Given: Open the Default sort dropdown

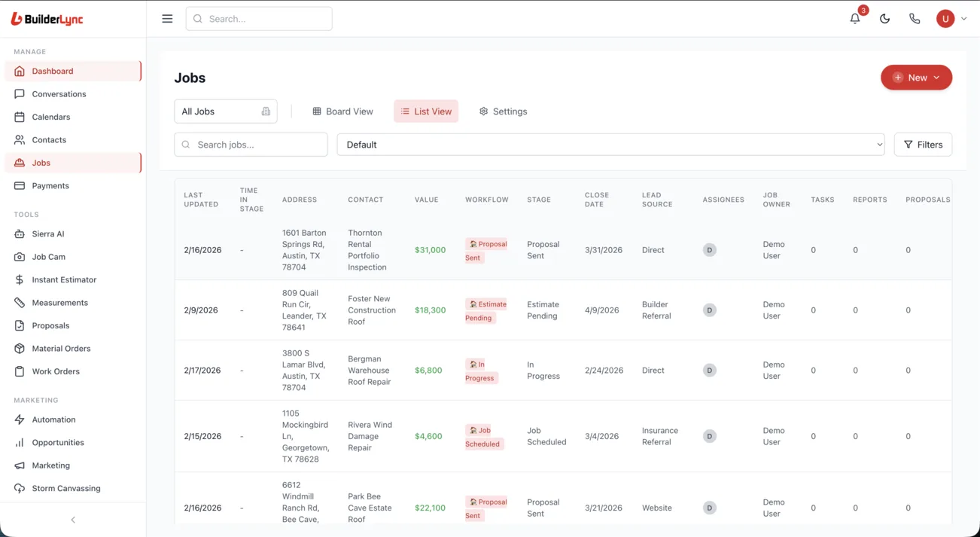Looking at the screenshot, I should coord(610,145).
